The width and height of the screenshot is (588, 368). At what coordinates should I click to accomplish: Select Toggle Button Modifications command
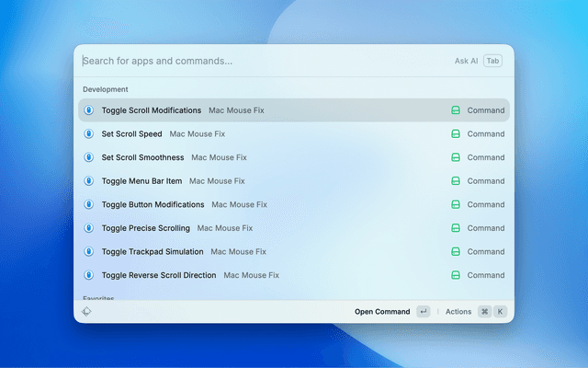tap(153, 204)
